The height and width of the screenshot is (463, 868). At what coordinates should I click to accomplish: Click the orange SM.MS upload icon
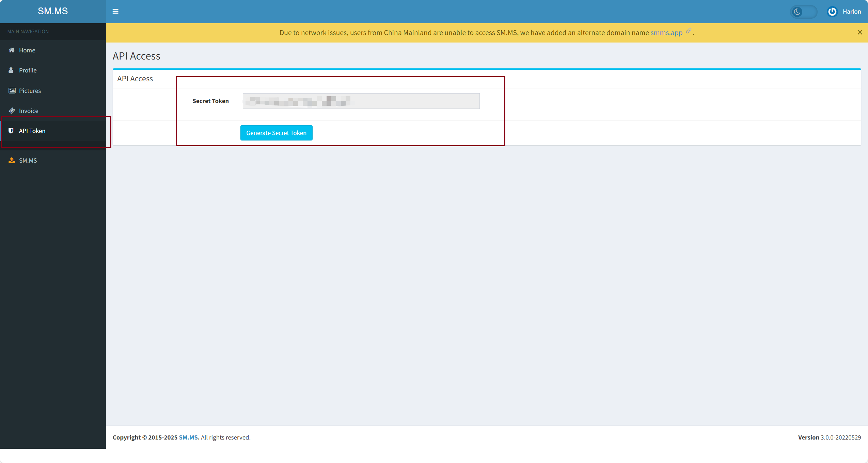tap(12, 160)
